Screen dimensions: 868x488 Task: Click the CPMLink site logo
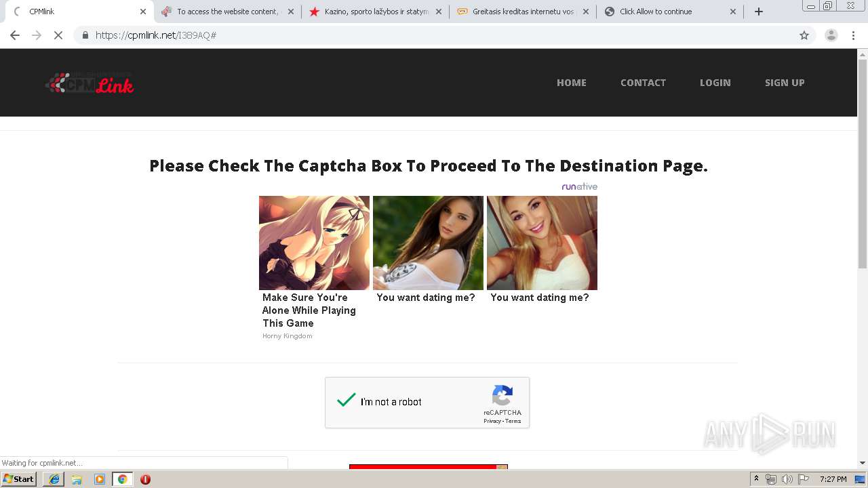[90, 83]
